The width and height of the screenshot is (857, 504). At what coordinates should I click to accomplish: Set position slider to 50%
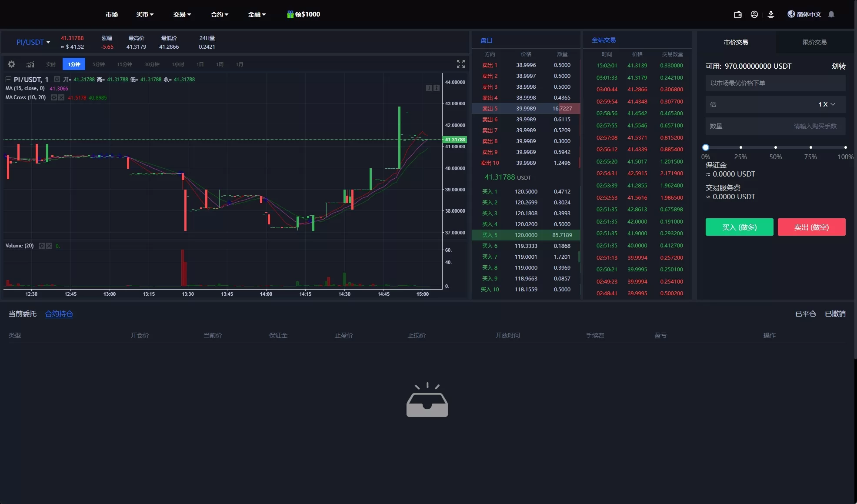776,147
